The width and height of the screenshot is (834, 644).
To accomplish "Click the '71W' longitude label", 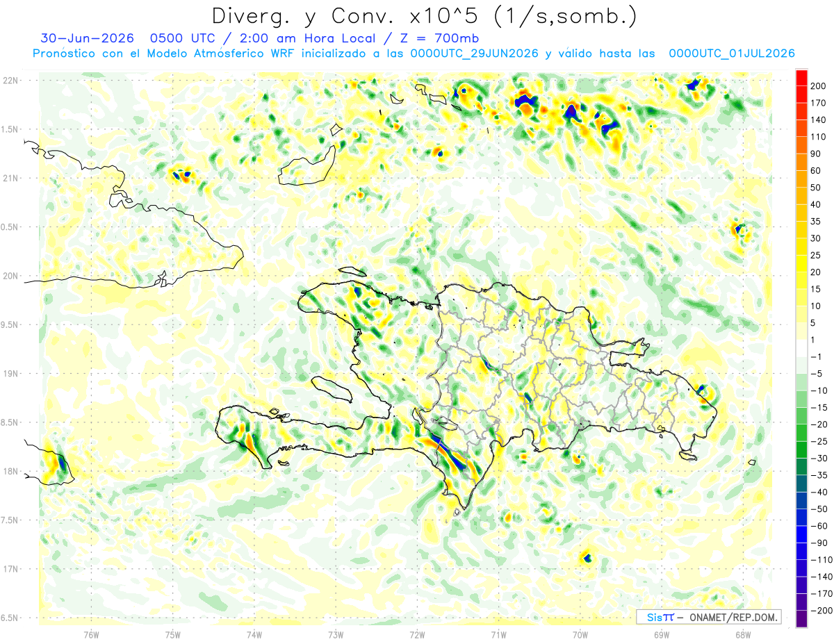I will 498,634.
